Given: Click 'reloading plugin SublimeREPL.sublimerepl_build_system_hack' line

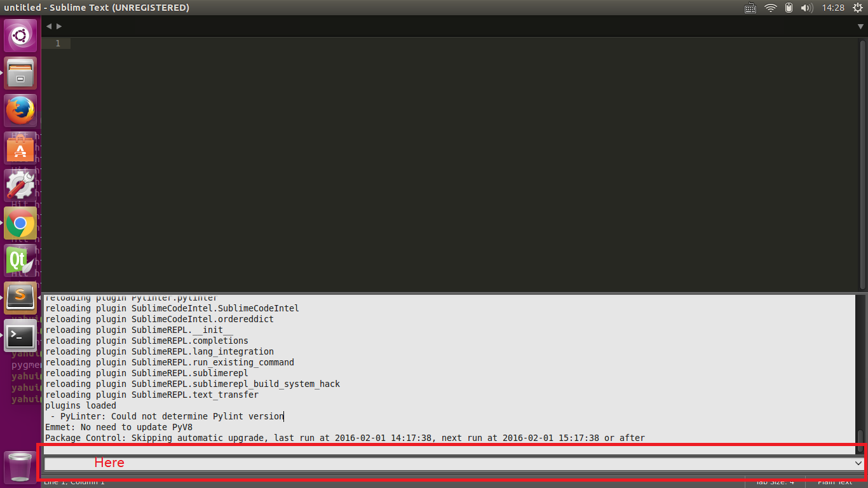Looking at the screenshot, I should (x=193, y=384).
